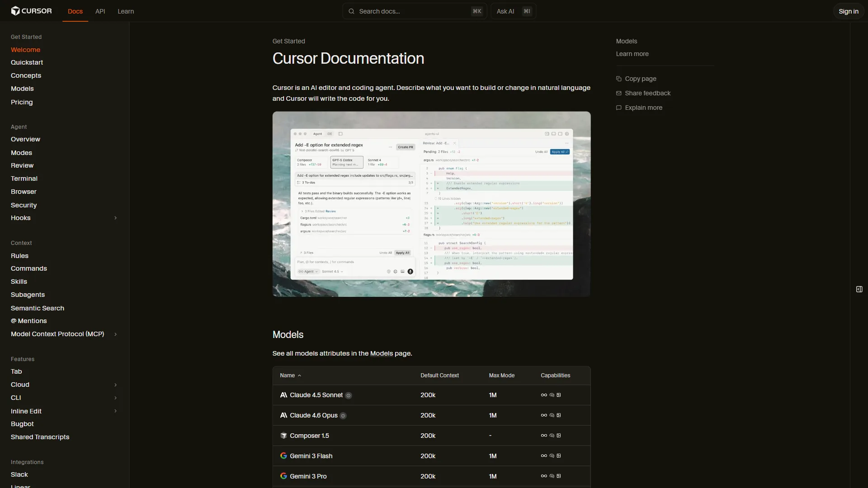Open the Welcome page in sidebar
Viewport: 868px width, 488px height.
click(x=25, y=50)
